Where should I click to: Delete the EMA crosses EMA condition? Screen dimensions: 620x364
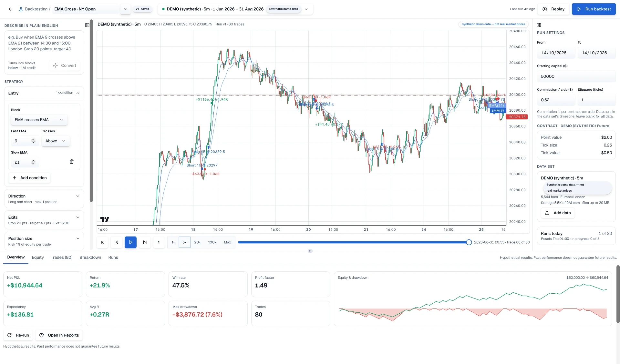tap(72, 162)
